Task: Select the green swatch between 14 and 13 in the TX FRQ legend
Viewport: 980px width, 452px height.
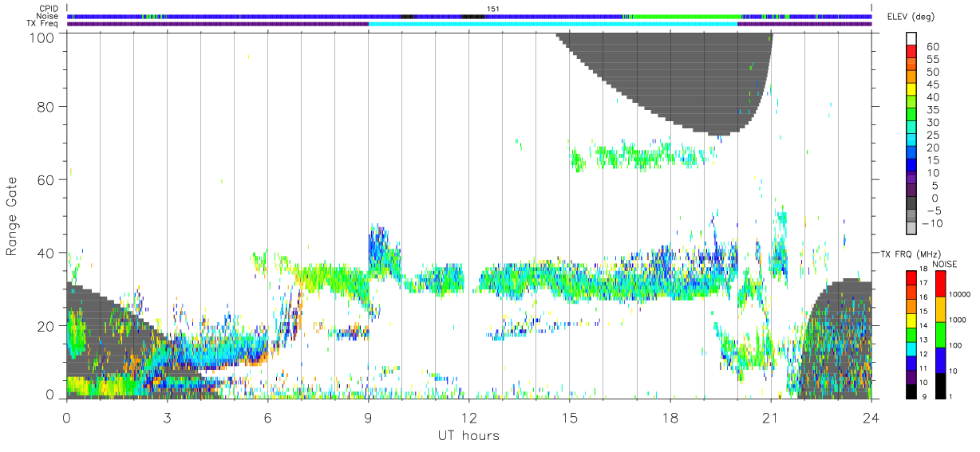Action: coord(911,335)
